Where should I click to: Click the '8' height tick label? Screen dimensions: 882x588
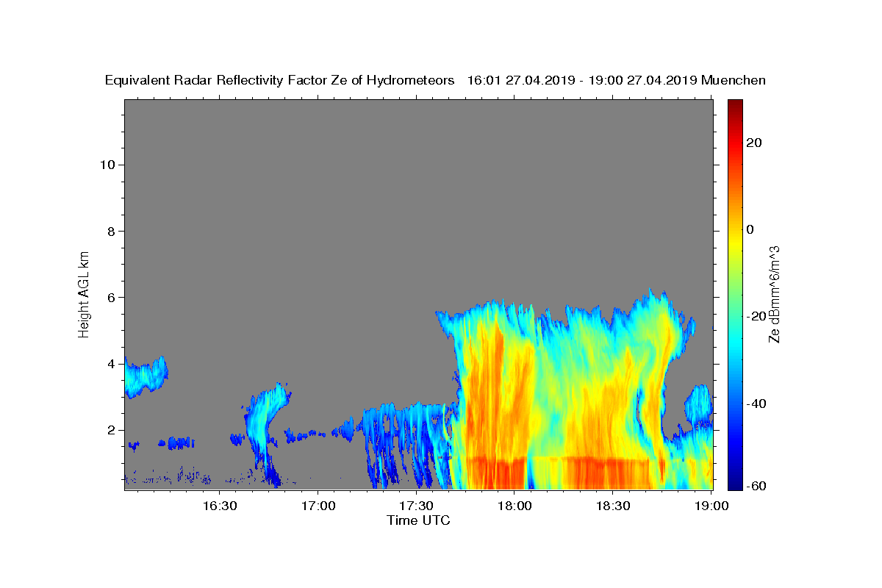pyautogui.click(x=111, y=231)
